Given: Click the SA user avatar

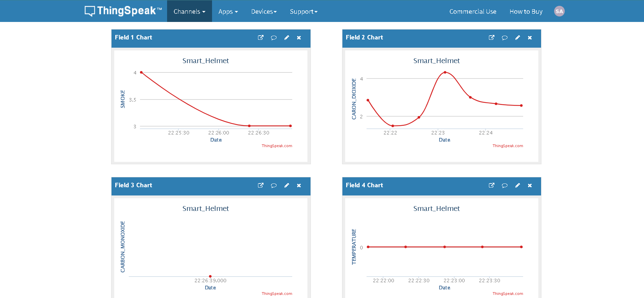Looking at the screenshot, I should [x=559, y=11].
